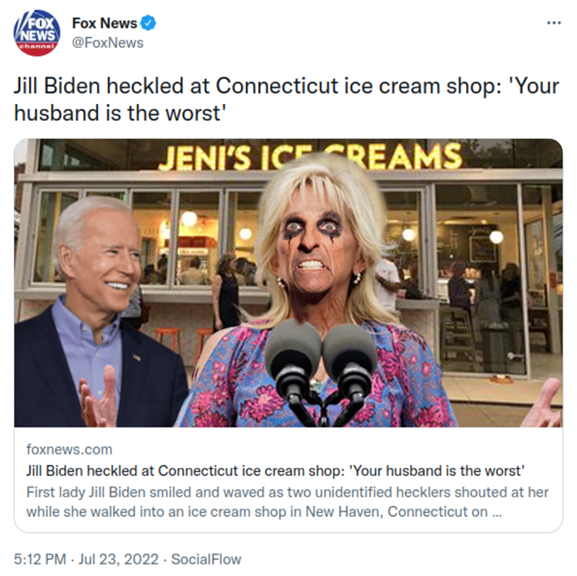Open the bold card headline link
This screenshot has height=576, width=577.
(x=275, y=471)
